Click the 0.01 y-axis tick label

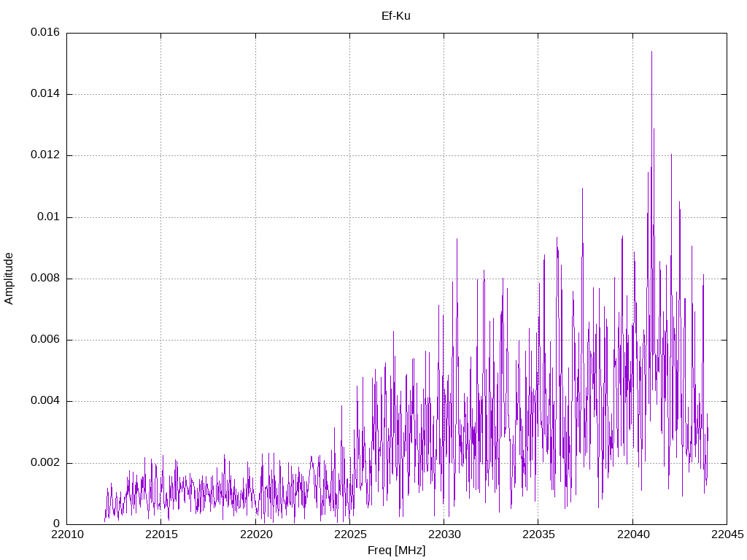pyautogui.click(x=49, y=217)
